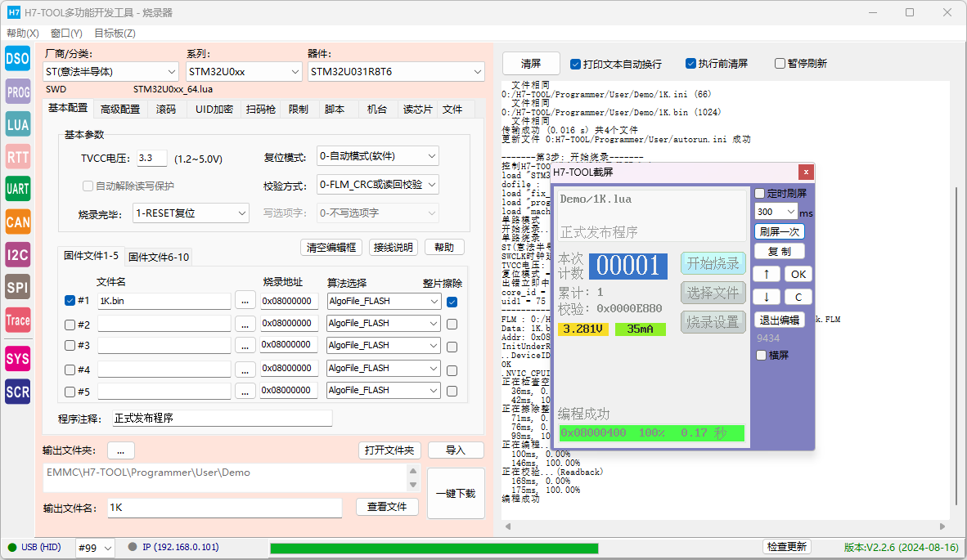The image size is (967, 560).
Task: Open the 器件 STM32U031R8T6 dropdown
Action: pyautogui.click(x=396, y=71)
